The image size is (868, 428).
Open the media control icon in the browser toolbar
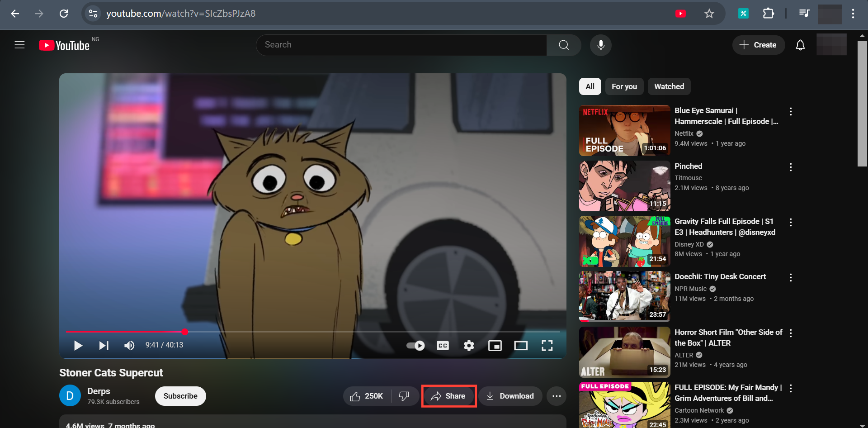[804, 14]
